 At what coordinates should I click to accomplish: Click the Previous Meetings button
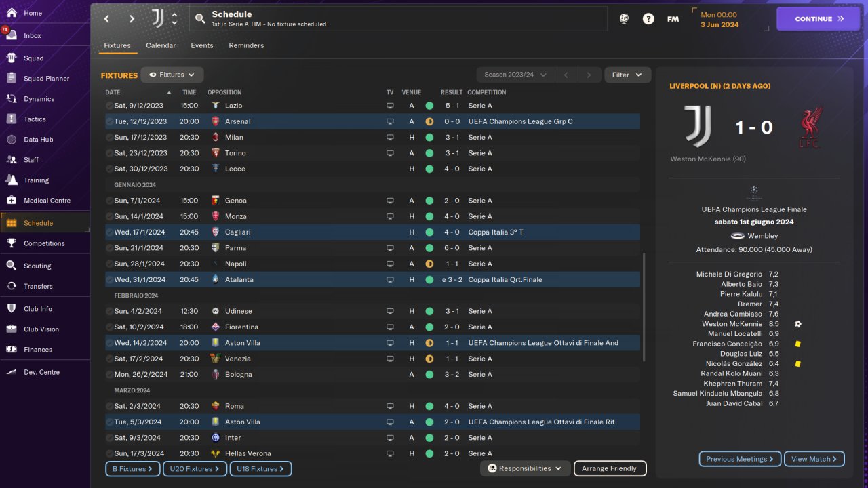(740, 459)
